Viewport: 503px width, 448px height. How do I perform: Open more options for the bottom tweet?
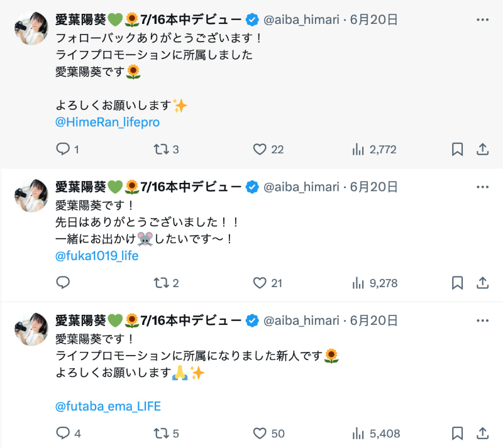[483, 320]
